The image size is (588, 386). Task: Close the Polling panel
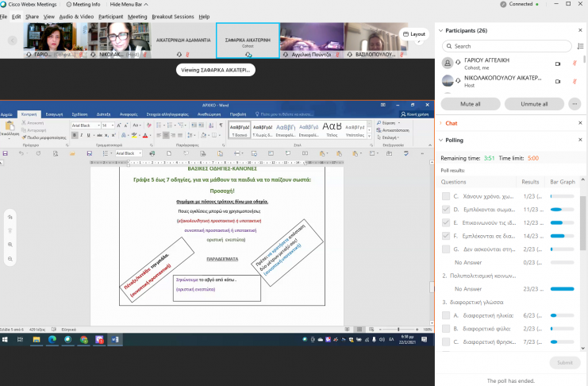pyautogui.click(x=578, y=139)
